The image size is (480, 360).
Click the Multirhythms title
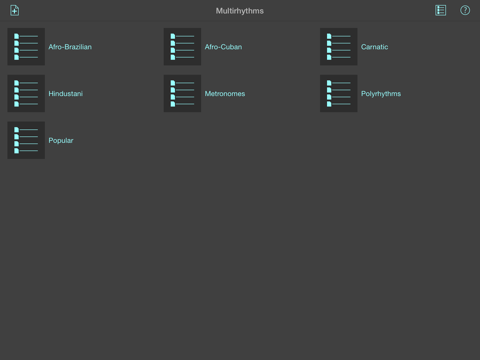pyautogui.click(x=240, y=11)
